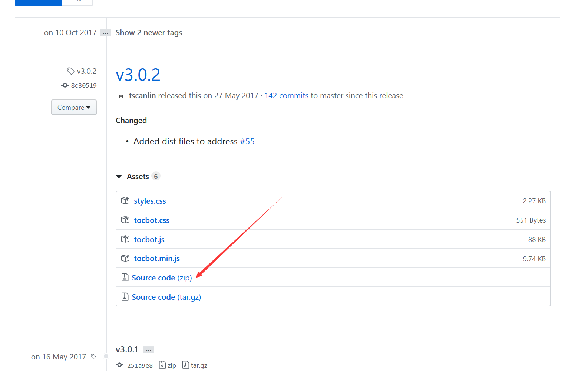
Task: Open commit 251a9e8
Action: click(x=140, y=365)
